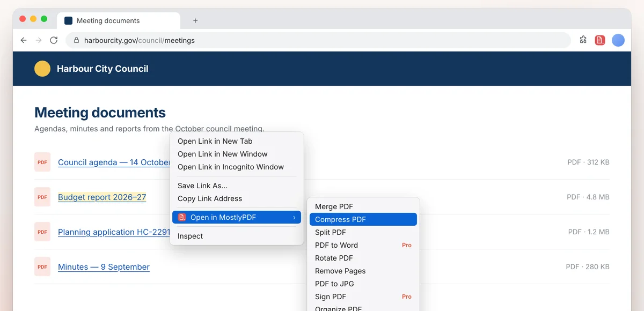Select Copy Link Address
Image resolution: width=644 pixels, height=311 pixels.
(237, 198)
